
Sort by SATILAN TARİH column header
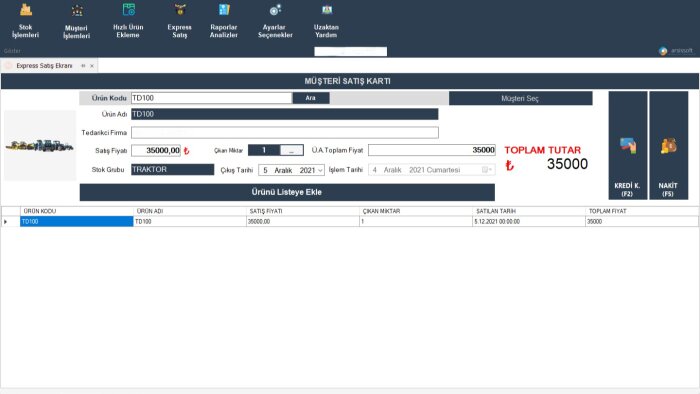coord(529,211)
